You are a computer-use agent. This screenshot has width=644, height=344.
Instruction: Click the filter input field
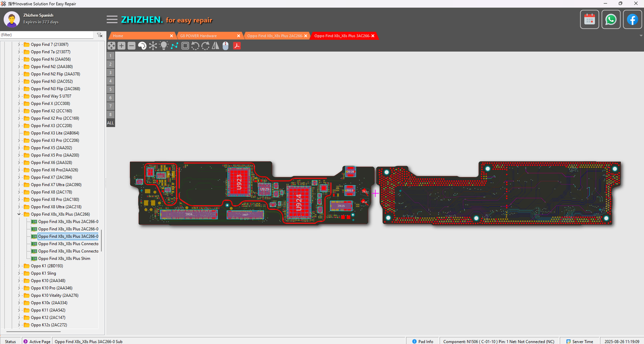click(x=47, y=35)
